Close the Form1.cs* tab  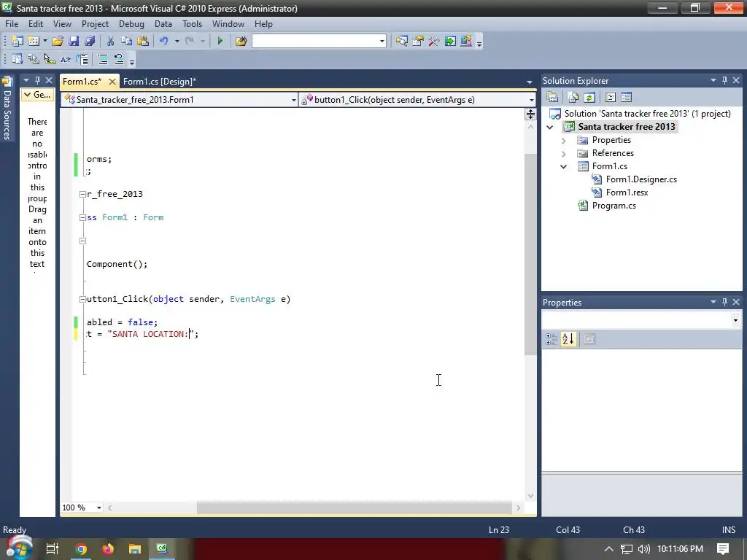(x=112, y=82)
